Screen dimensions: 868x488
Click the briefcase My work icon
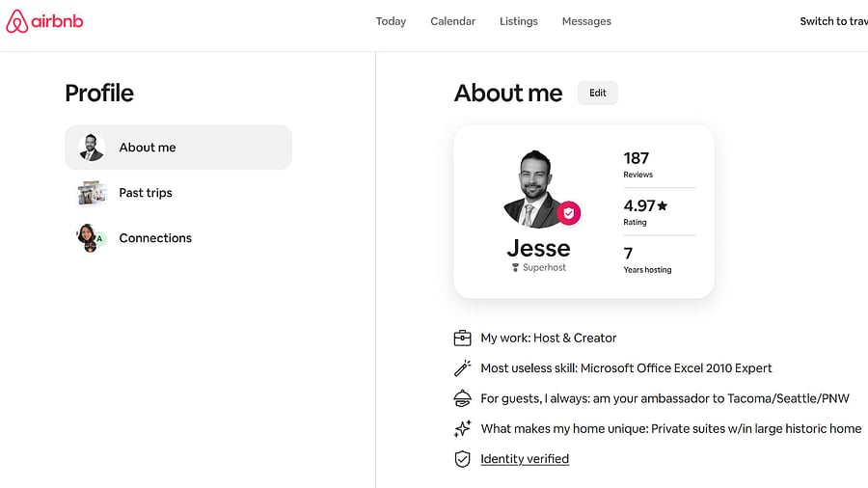(462, 338)
